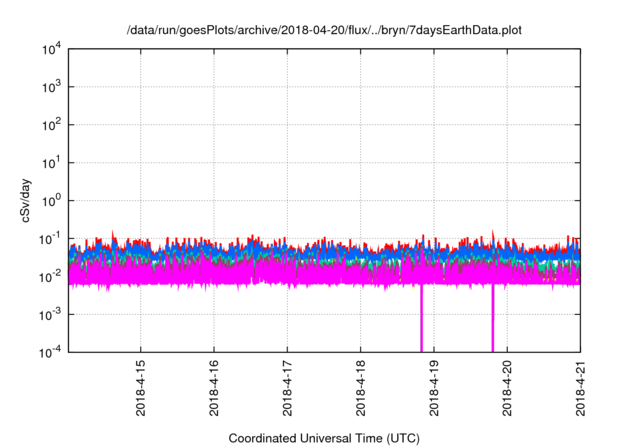Click the 10^2 y-axis tick label
The width and height of the screenshot is (640, 448).
(51, 125)
